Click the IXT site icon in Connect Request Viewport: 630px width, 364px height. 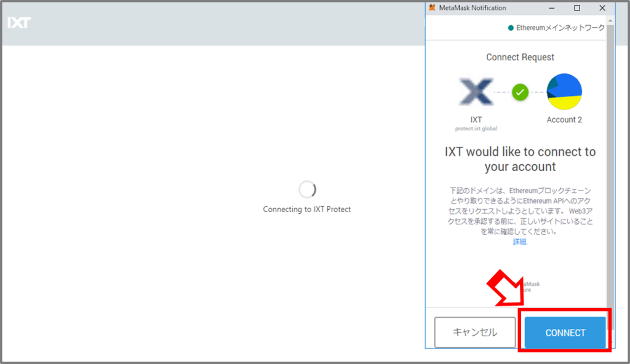(476, 92)
